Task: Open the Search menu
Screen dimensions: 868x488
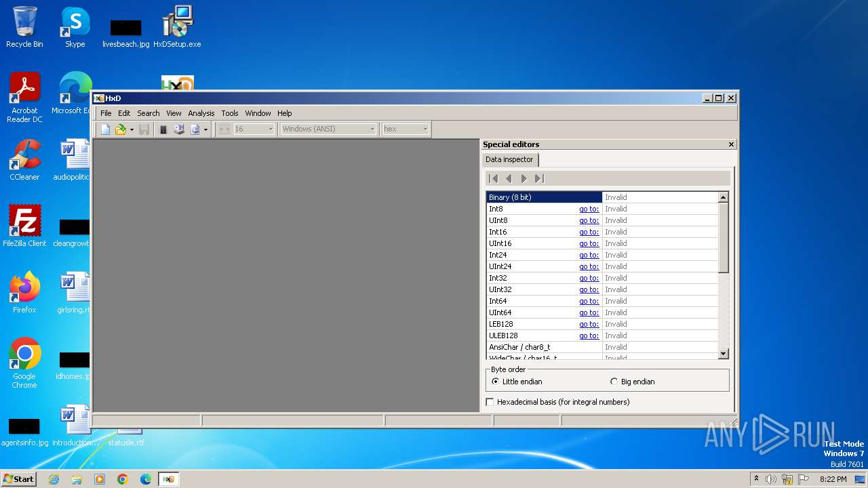Action: [x=149, y=113]
